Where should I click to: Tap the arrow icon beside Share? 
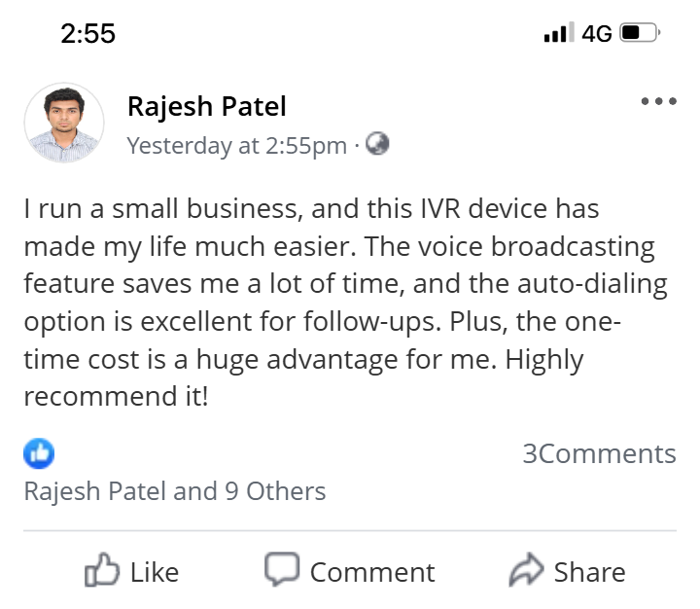526,569
